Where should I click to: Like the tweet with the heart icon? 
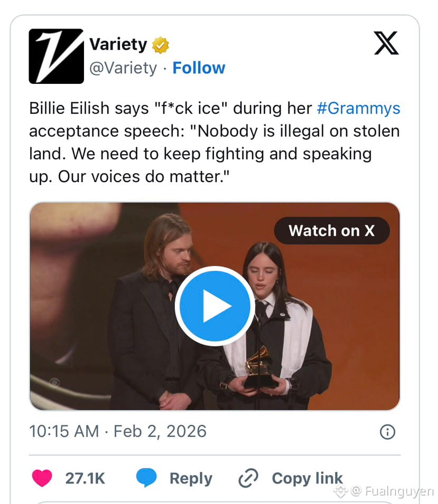click(x=42, y=478)
